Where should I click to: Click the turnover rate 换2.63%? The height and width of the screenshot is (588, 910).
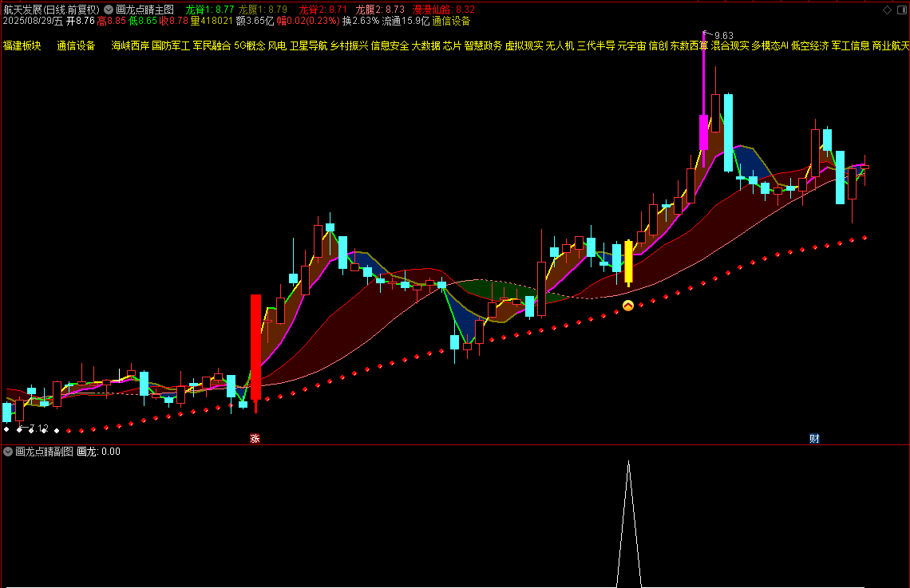[x=361, y=21]
